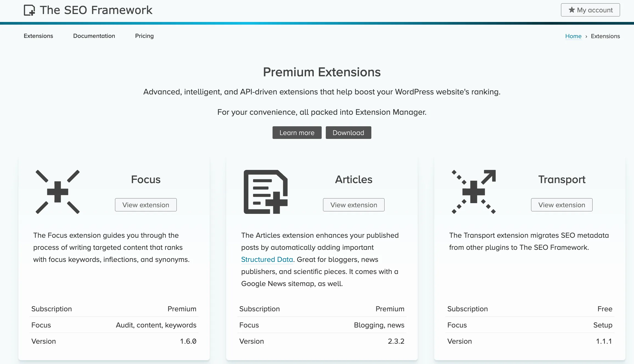Open My account
The image size is (634, 364).
[x=590, y=10]
